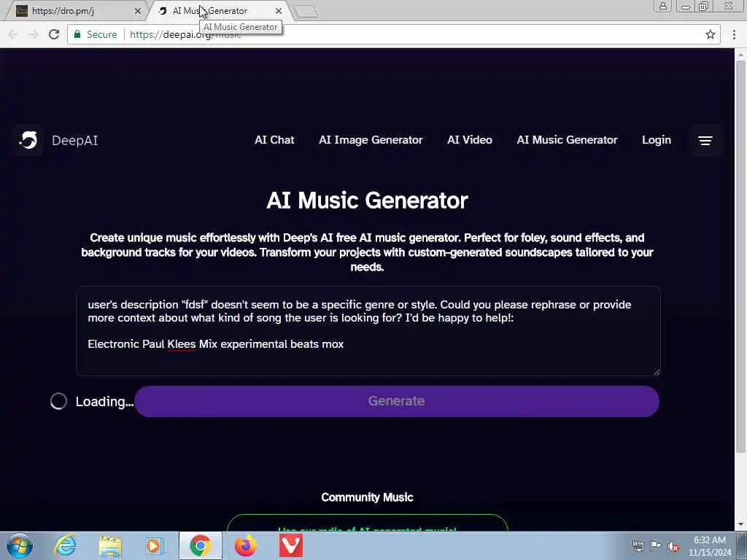Click the network tray icon
This screenshot has height=560, width=747.
[x=638, y=546]
